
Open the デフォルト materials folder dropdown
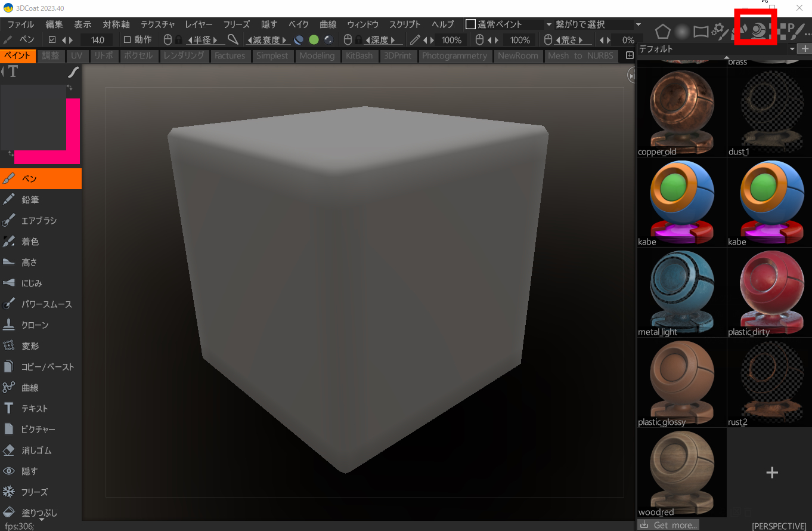pos(792,49)
